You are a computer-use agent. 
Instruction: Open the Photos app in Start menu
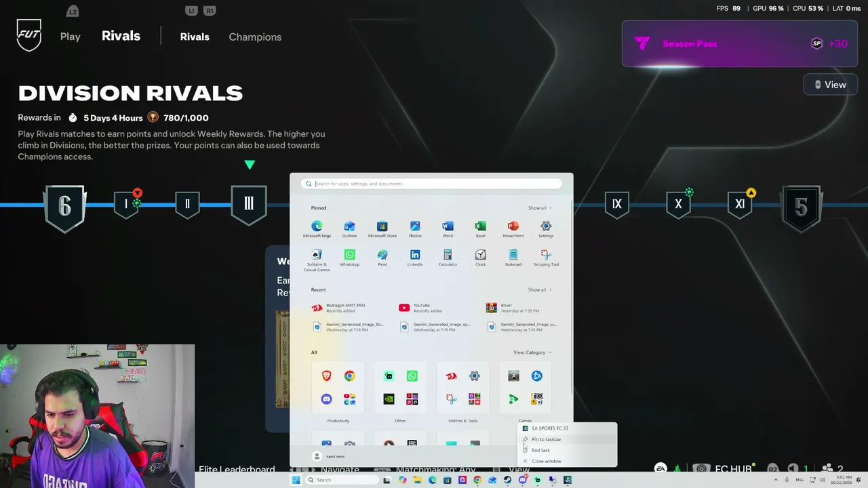415,229
